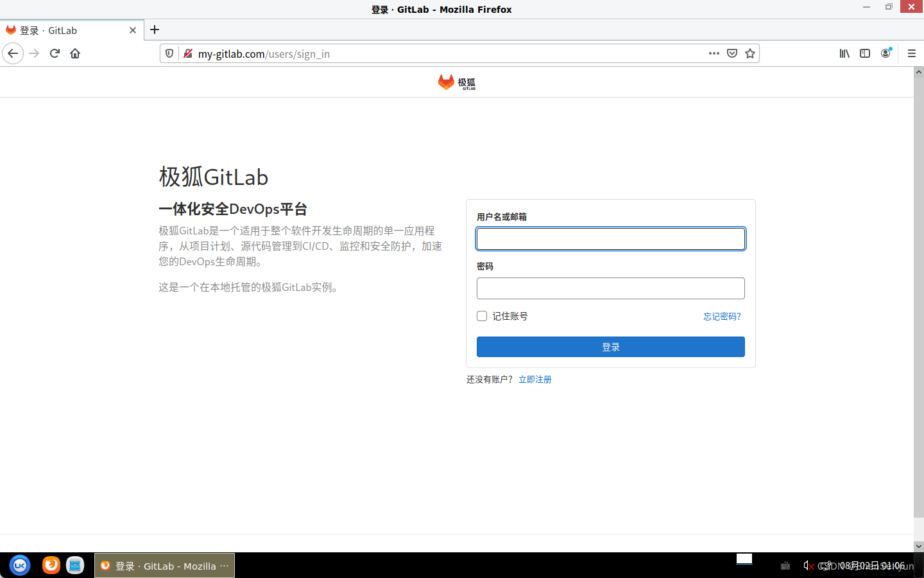924x578 pixels.
Task: Toggle the Firefox sidebar view
Action: click(865, 53)
